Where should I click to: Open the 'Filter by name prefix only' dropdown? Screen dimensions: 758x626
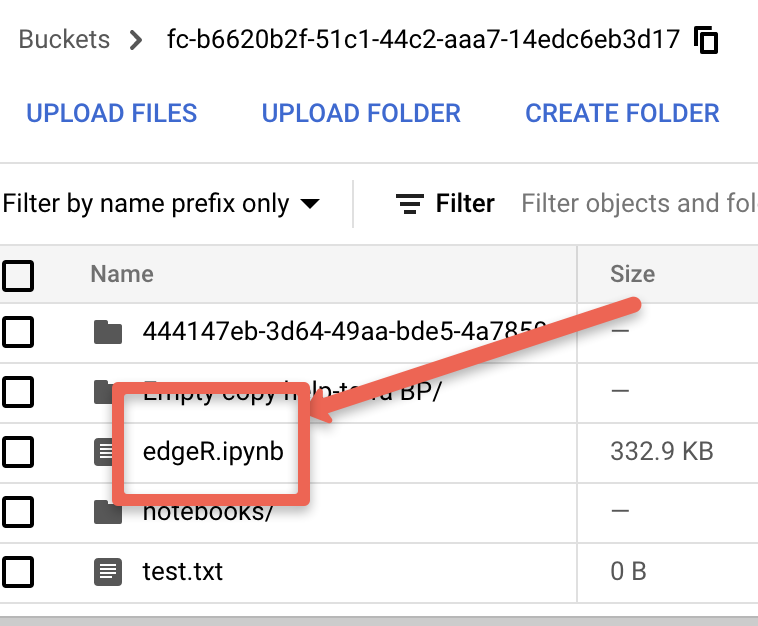[x=161, y=204]
